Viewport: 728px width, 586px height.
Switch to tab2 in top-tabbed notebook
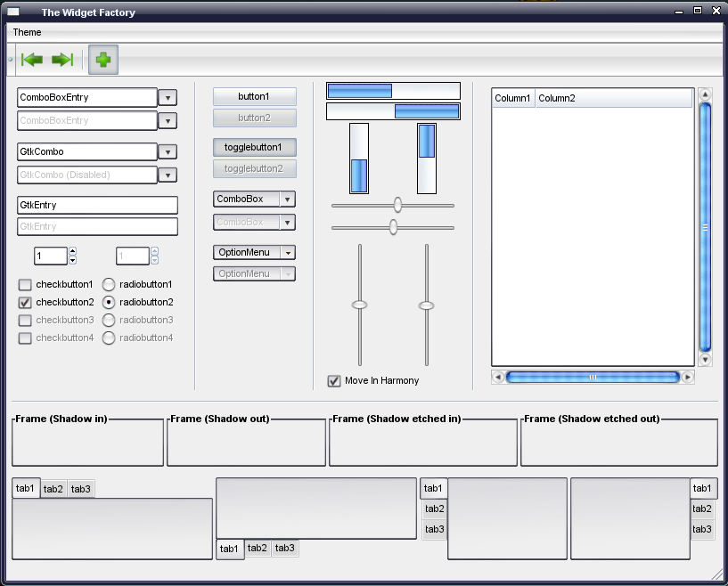[53, 489]
